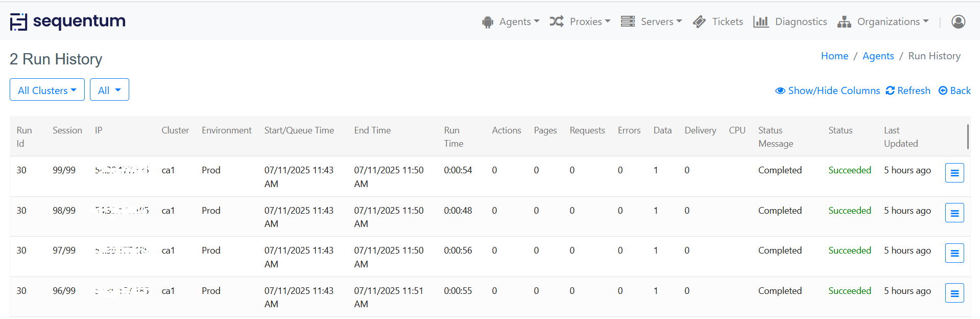This screenshot has height=319, width=980.
Task: Go back using the Back link
Action: 954,90
